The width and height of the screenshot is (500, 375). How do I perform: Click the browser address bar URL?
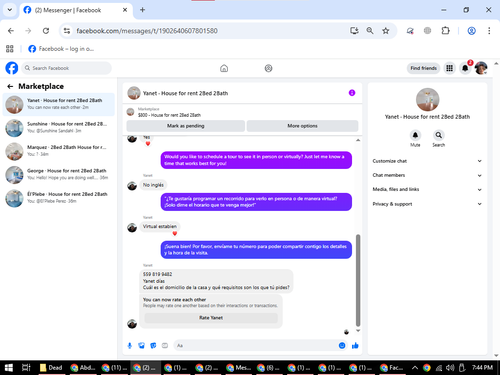[147, 31]
